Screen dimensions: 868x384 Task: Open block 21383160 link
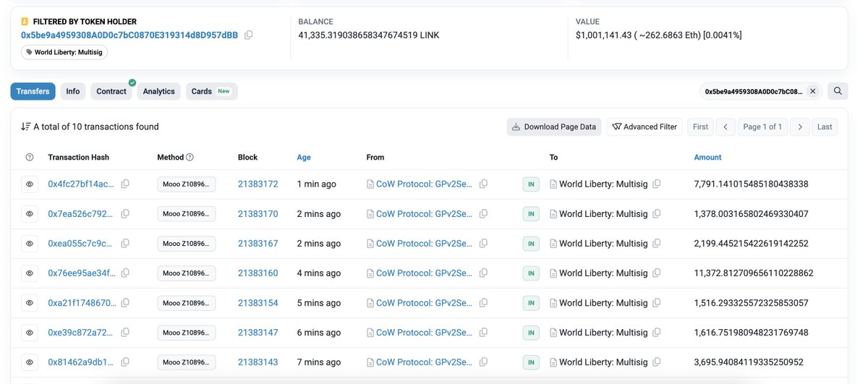coord(258,273)
